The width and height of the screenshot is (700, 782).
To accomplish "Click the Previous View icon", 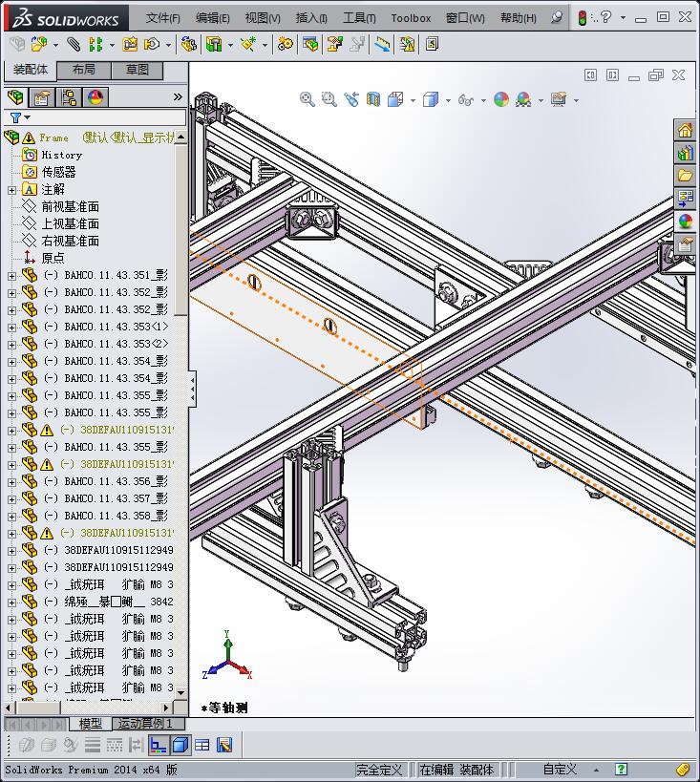I will click(x=351, y=99).
